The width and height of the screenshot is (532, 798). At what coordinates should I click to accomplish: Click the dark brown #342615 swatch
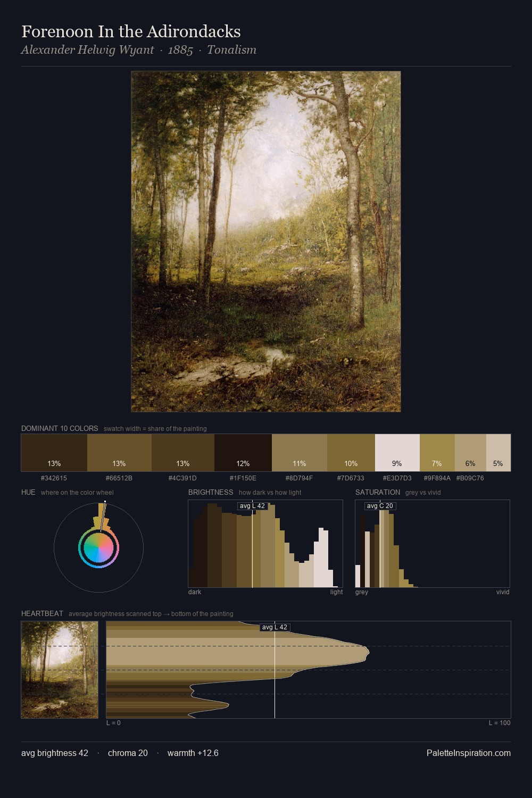coord(54,453)
